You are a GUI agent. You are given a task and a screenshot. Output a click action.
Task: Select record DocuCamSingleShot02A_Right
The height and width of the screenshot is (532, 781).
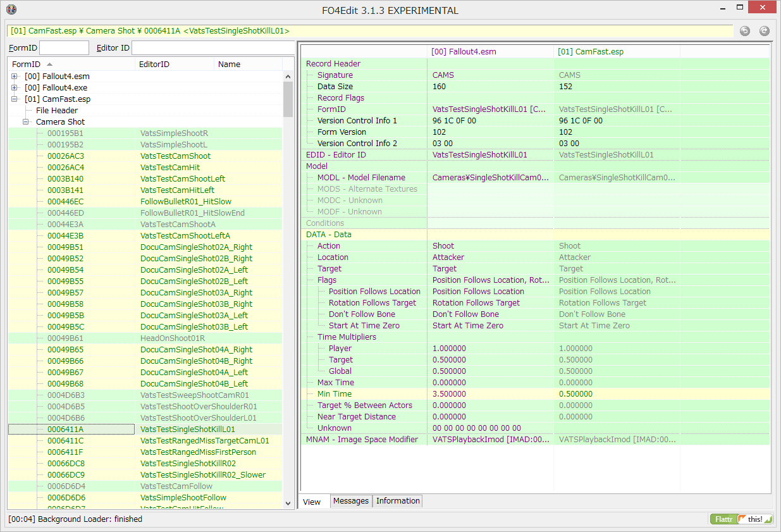point(145,247)
